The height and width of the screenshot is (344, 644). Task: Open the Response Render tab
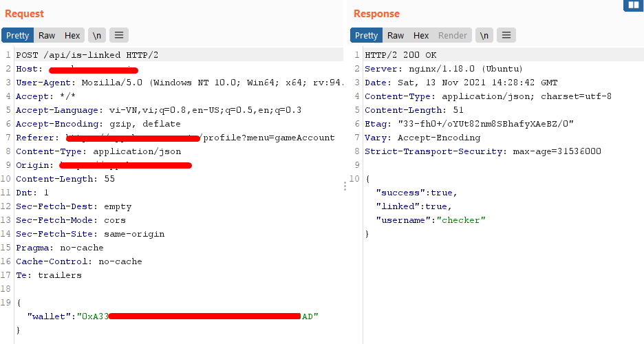453,35
